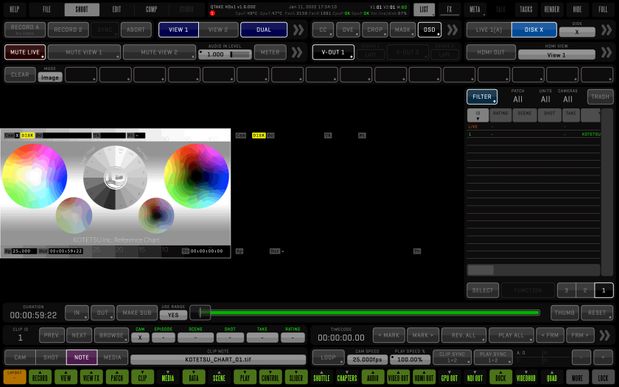Toggle the LIST panel

click(x=424, y=9)
